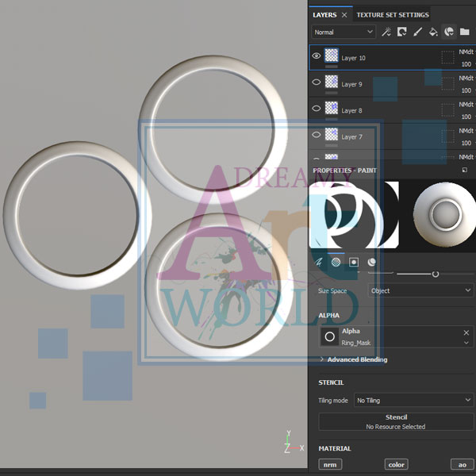
Task: Toggle visibility of Layer 8
Action: point(317,109)
